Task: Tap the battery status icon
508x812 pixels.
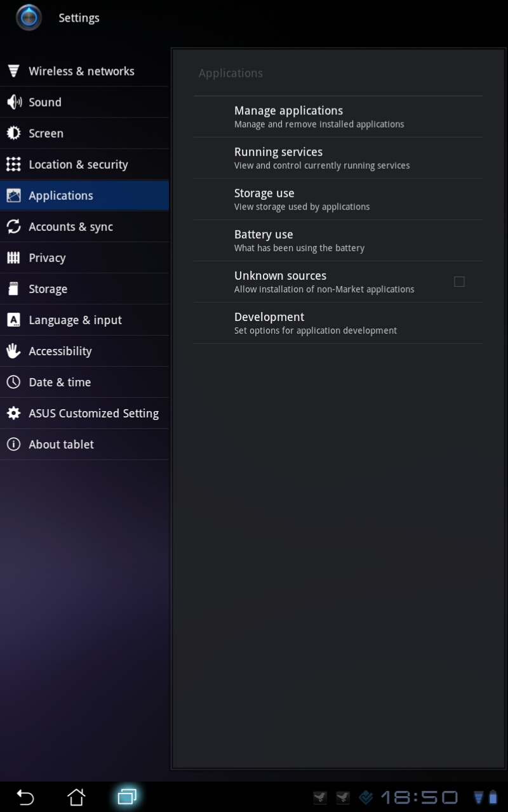Action: 493,797
